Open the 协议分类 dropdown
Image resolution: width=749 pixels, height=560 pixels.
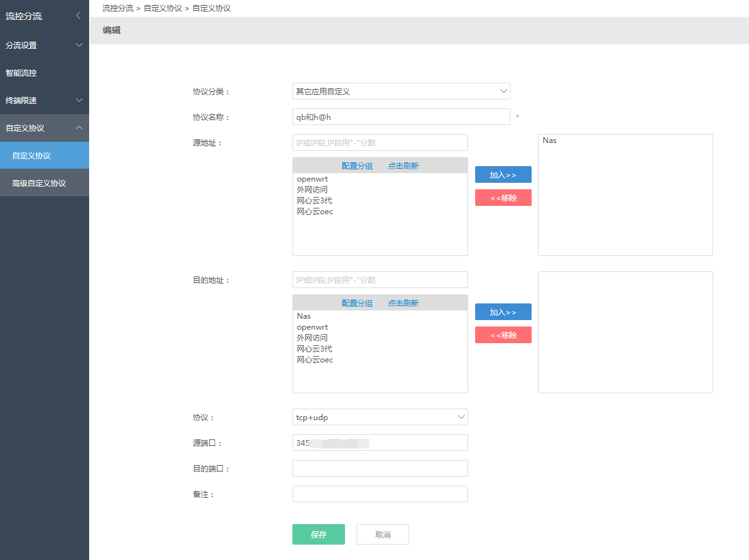coord(401,92)
